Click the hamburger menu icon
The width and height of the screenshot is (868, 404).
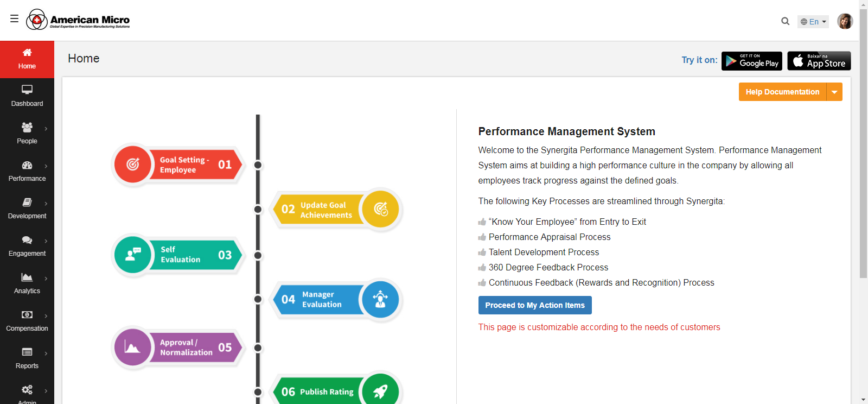click(x=14, y=19)
